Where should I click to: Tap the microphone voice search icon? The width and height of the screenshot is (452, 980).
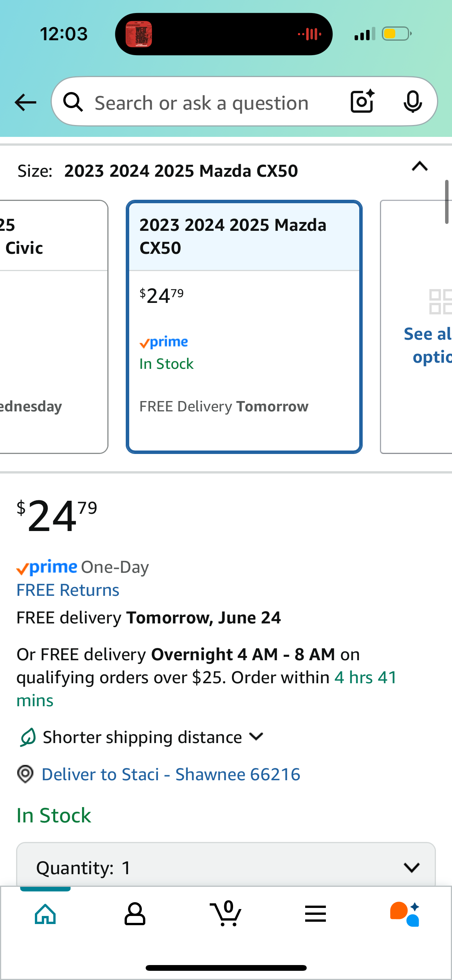413,102
